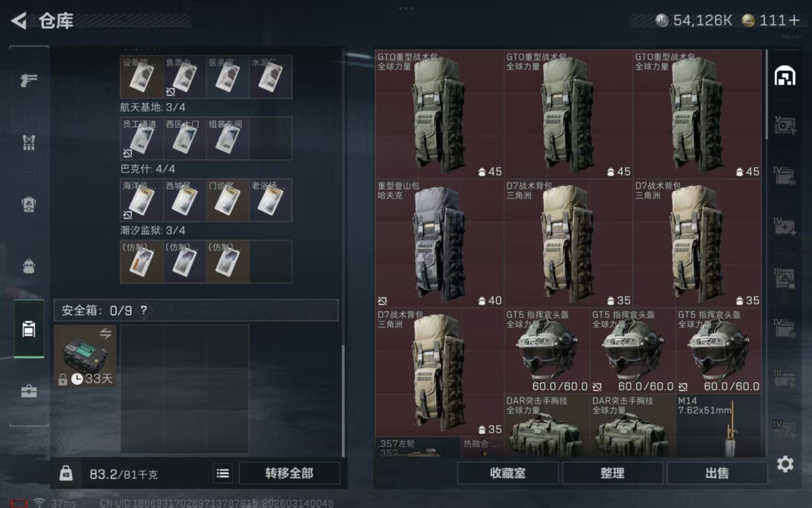Open the home storage icon top right
The height and width of the screenshot is (508, 812).
785,76
